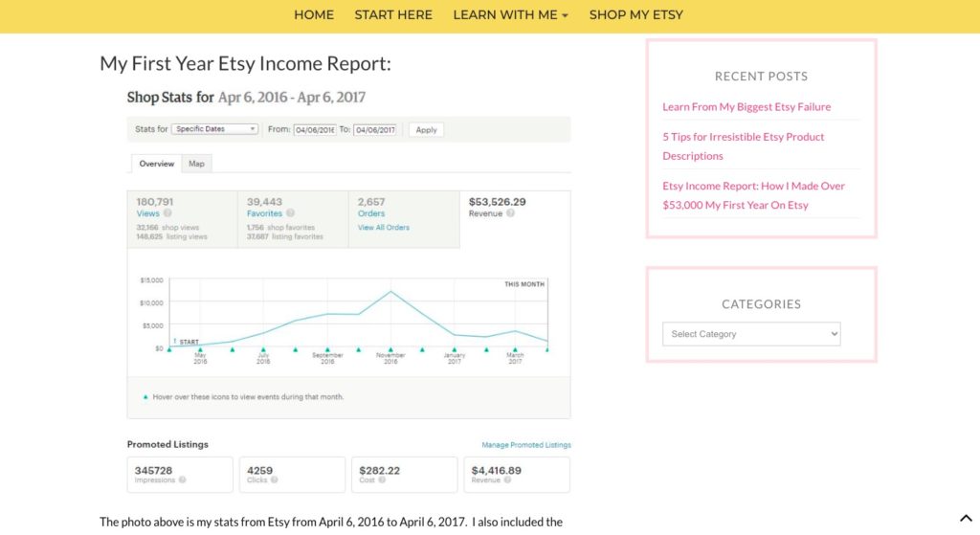Click event marker under March 2017
Viewport: 980px width, 535px height.
tap(515, 350)
